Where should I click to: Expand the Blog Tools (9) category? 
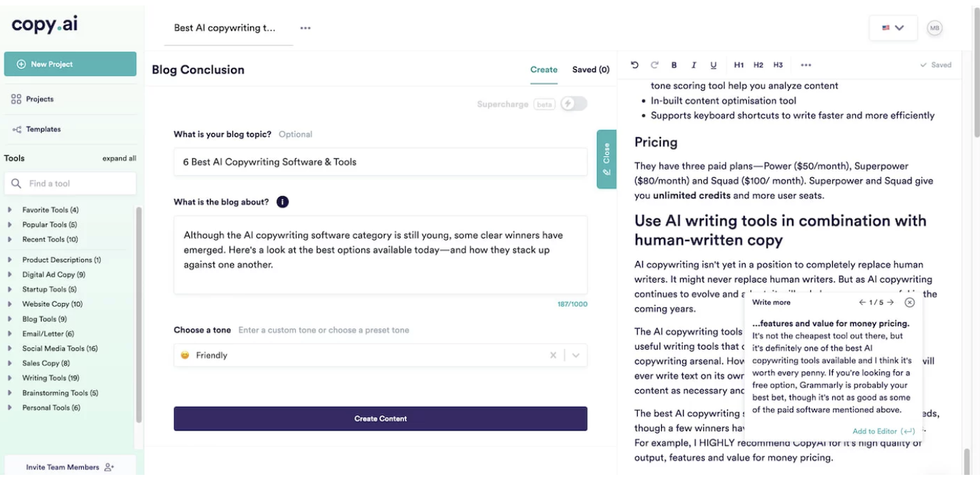click(10, 319)
